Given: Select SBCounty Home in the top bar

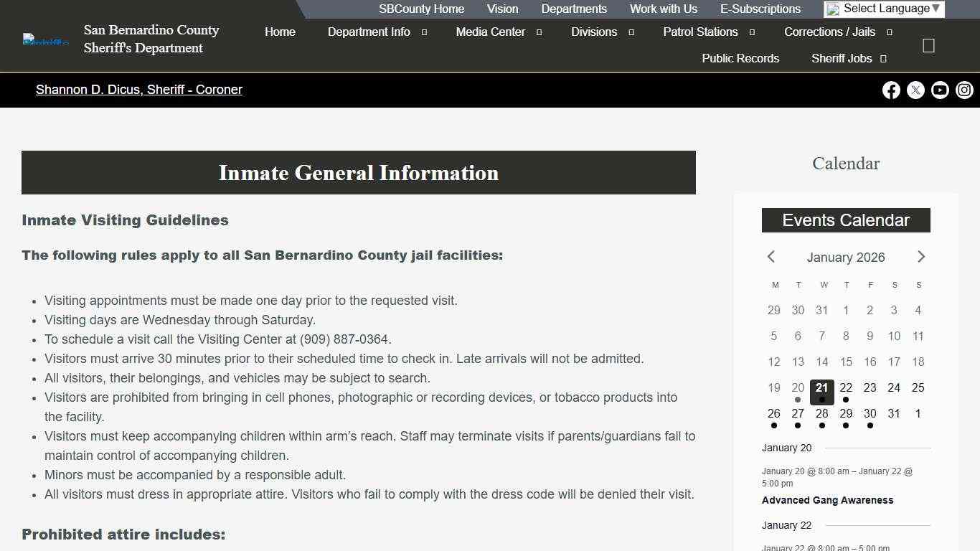Looking at the screenshot, I should [421, 9].
